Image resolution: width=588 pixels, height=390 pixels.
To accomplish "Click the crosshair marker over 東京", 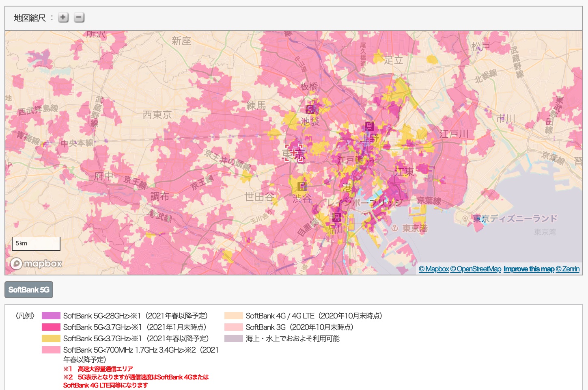I will click(294, 153).
